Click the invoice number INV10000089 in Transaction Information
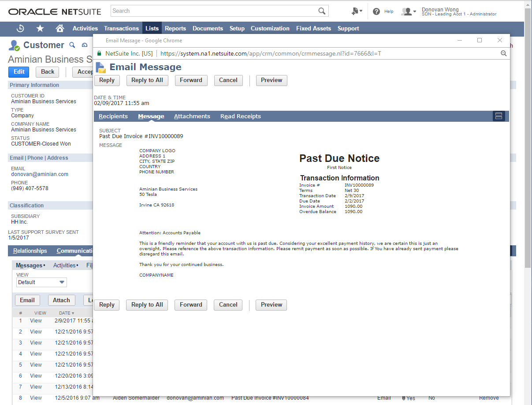This screenshot has width=532, height=405. 359,185
